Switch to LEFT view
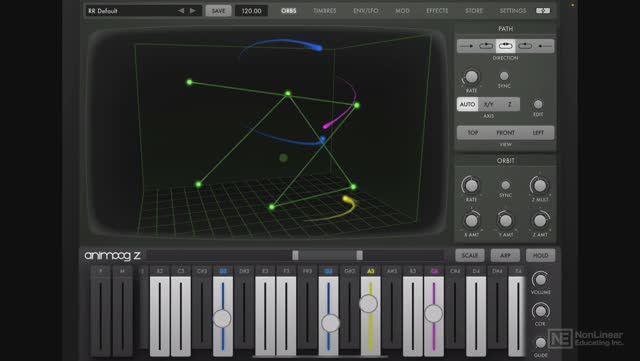The image size is (640, 361). point(538,133)
